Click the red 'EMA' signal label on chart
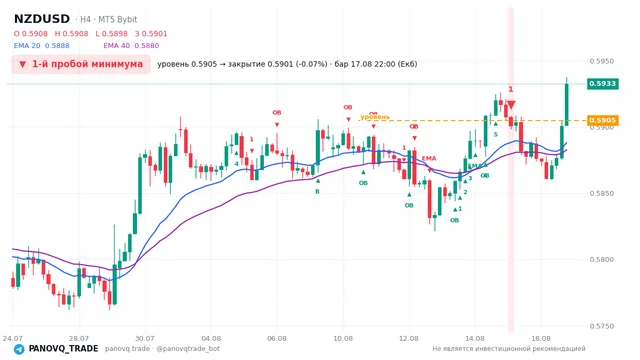Viewport: 640px width, 360px height. (x=429, y=158)
